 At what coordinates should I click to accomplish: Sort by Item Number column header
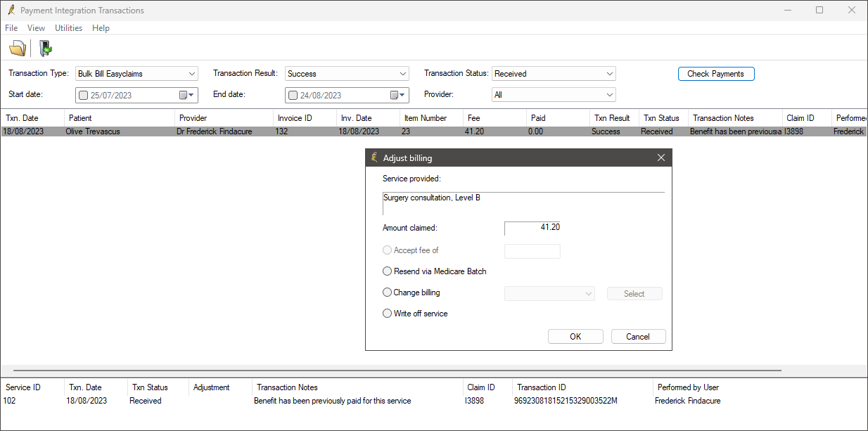(x=431, y=118)
